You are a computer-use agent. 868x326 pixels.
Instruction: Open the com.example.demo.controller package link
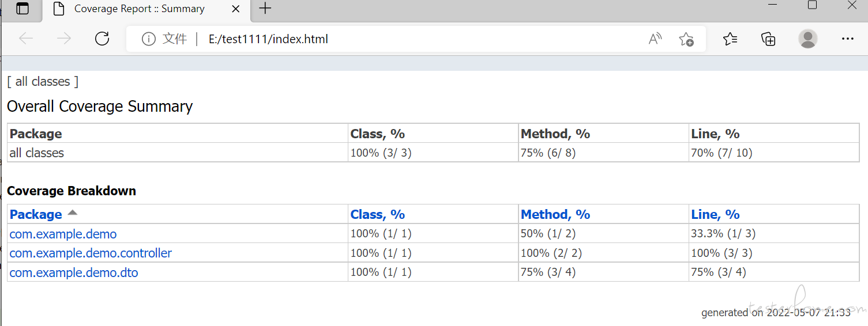click(x=91, y=253)
